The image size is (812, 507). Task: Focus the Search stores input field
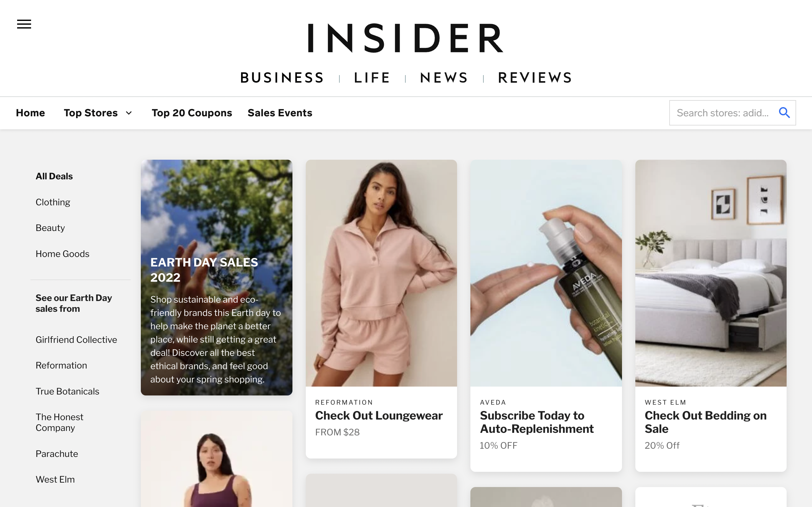pos(732,113)
